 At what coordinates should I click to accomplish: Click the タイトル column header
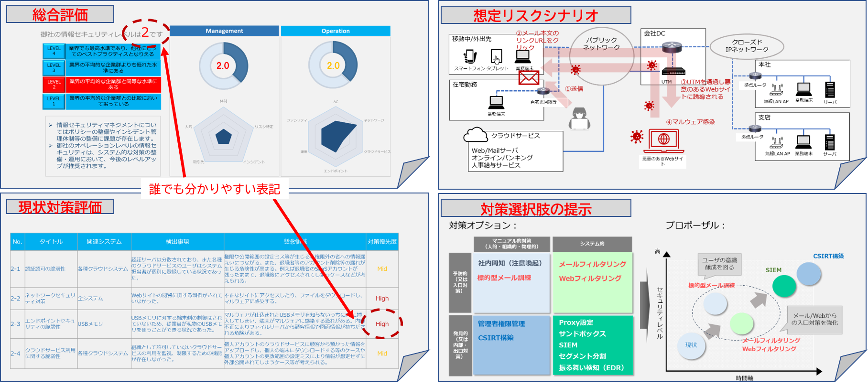51,242
